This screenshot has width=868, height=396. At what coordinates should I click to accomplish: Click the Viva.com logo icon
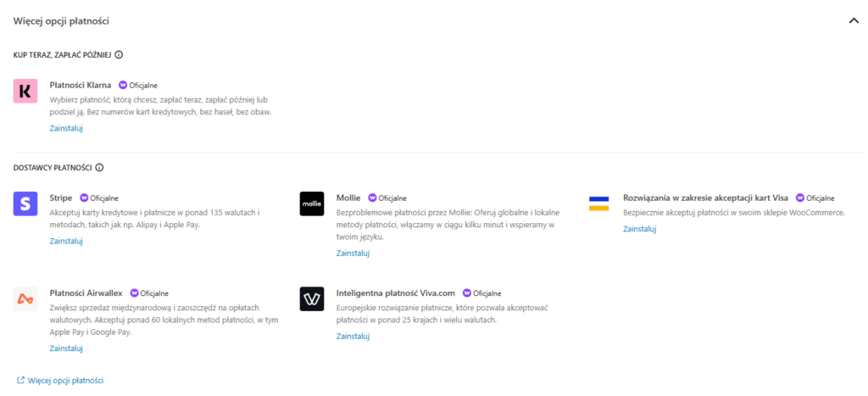[x=312, y=298]
